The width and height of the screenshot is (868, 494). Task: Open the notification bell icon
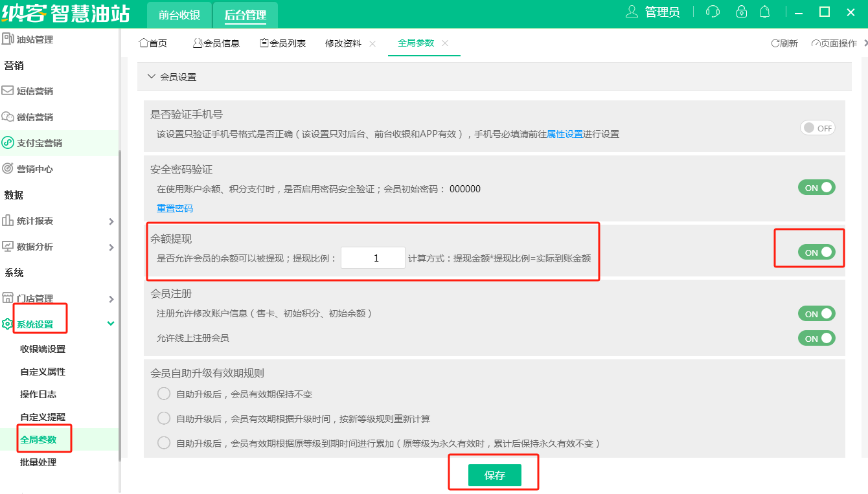765,12
